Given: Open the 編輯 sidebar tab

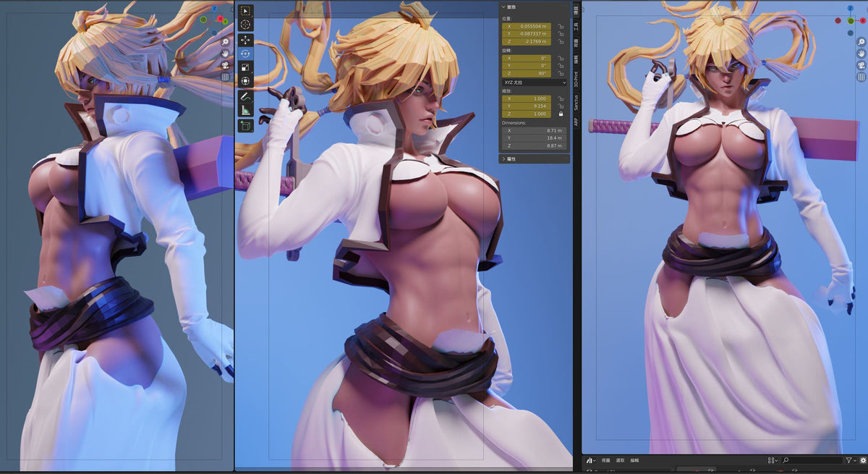Looking at the screenshot, I should pos(576,59).
